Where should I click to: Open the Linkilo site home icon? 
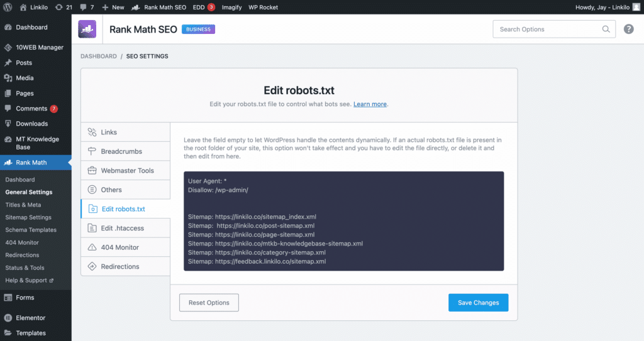point(23,7)
